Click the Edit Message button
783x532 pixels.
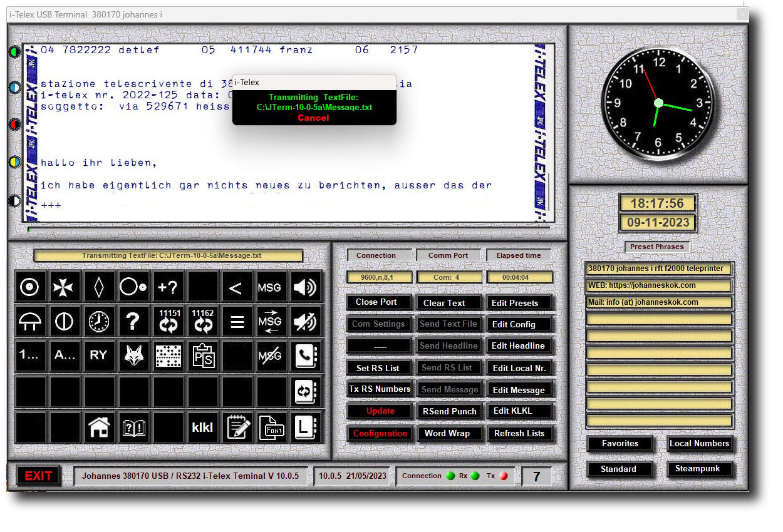519,390
